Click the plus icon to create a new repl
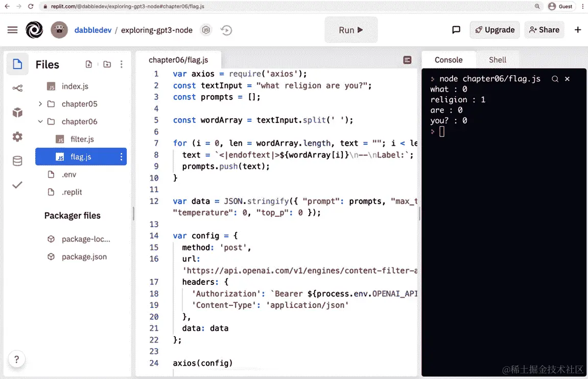This screenshot has height=379, width=588. pyautogui.click(x=577, y=30)
